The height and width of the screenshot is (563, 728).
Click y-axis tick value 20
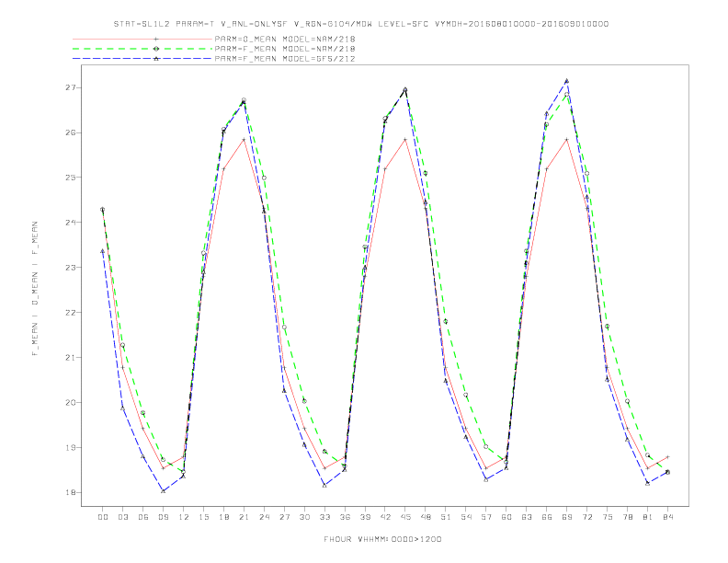coord(70,403)
